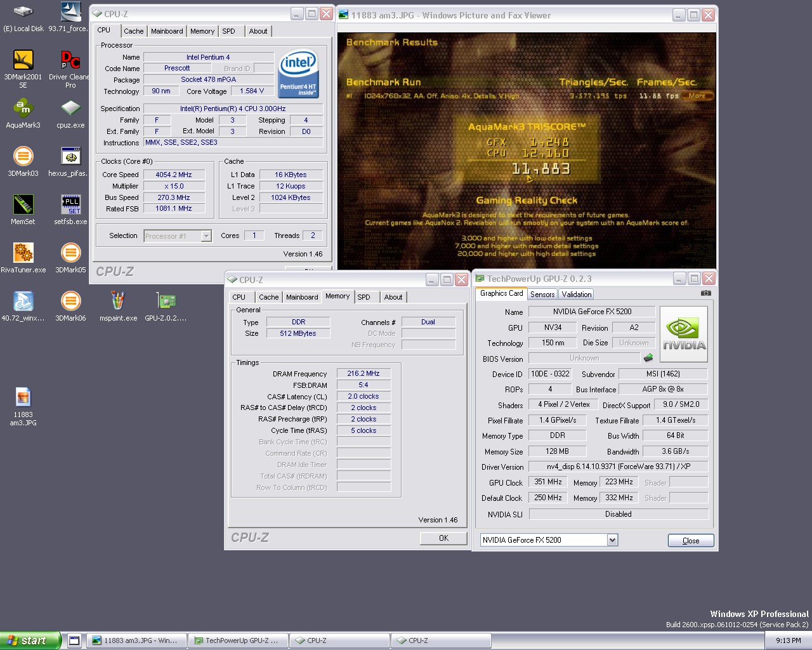The width and height of the screenshot is (812, 650).
Task: Open the Processor selection dropdown in CPU-Z
Action: [x=206, y=236]
